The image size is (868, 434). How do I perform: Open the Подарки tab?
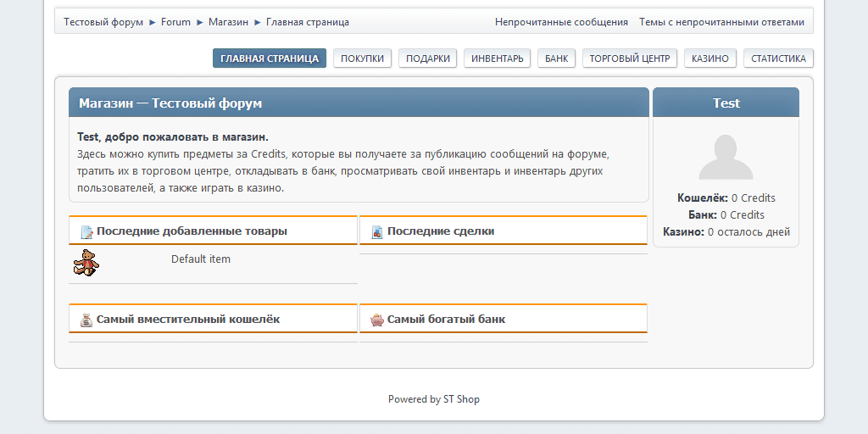[x=428, y=58]
